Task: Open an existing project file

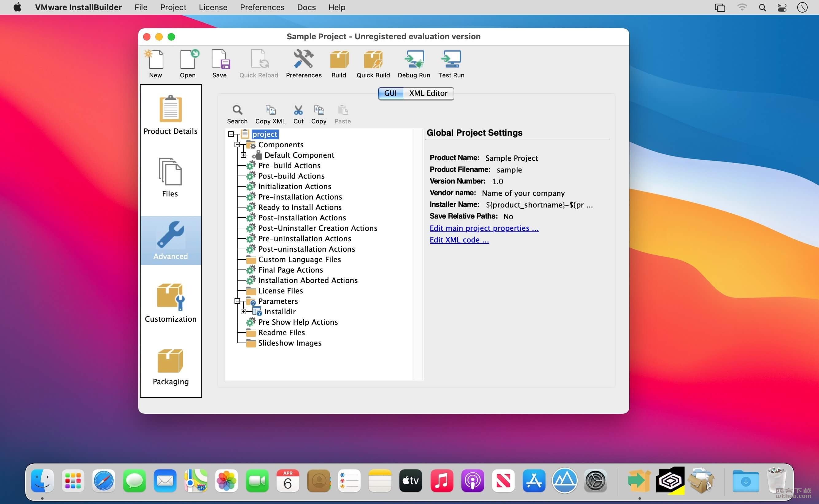Action: [188, 64]
